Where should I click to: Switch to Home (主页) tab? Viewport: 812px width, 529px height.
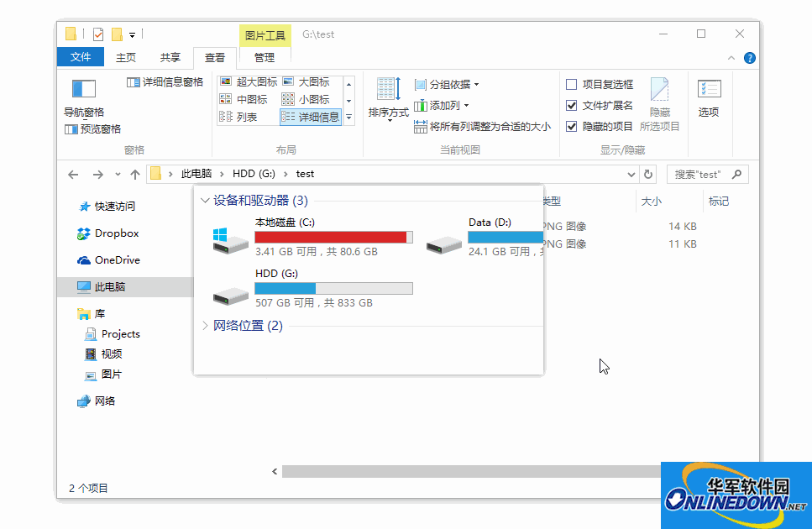pos(126,57)
